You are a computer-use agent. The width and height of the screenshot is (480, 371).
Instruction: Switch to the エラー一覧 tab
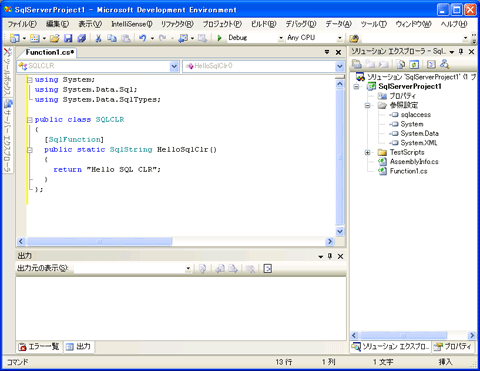pos(39,347)
